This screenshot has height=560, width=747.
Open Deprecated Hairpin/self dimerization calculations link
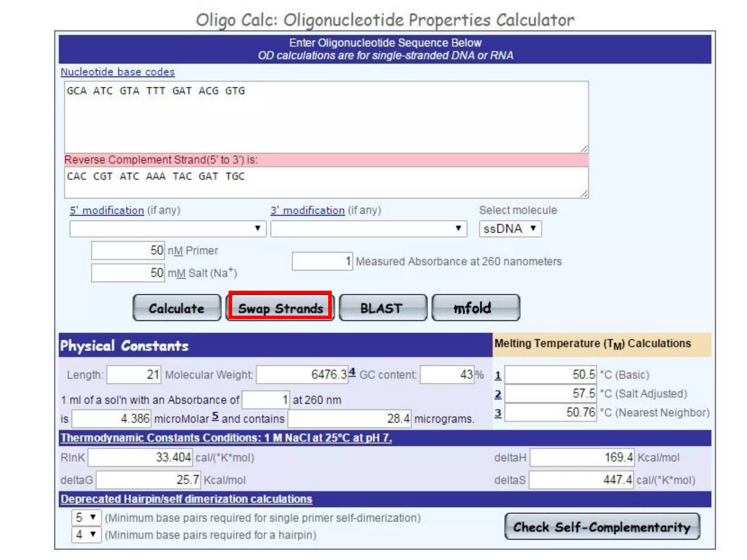coord(186,499)
